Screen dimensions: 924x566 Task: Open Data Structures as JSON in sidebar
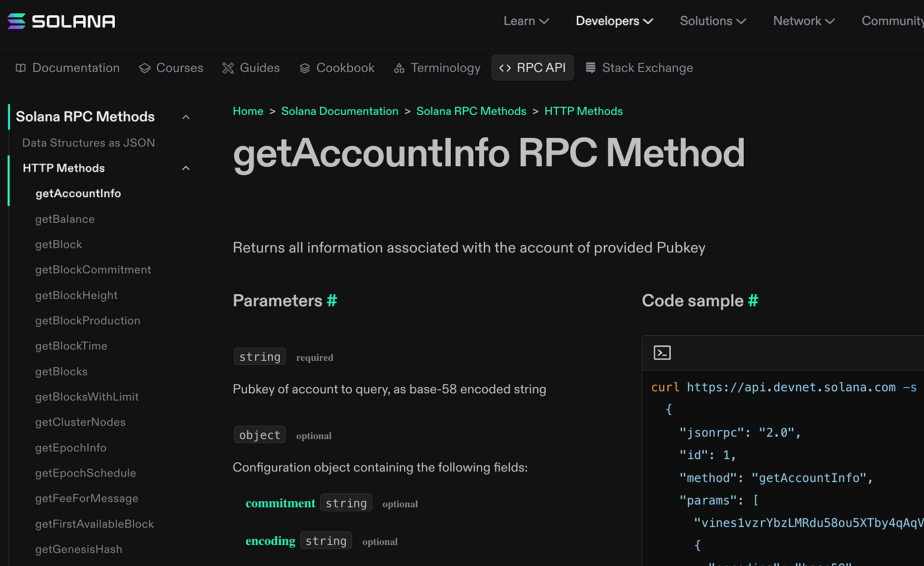(88, 143)
